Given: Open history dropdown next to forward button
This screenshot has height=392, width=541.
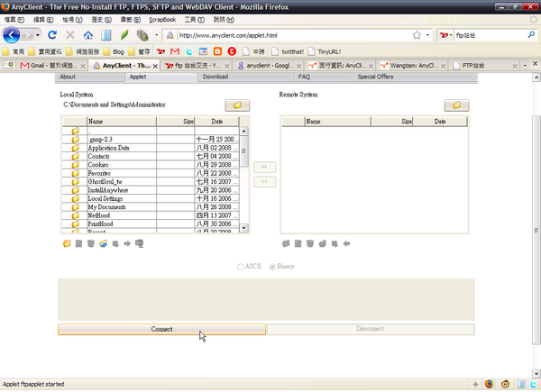Looking at the screenshot, I should tap(38, 35).
